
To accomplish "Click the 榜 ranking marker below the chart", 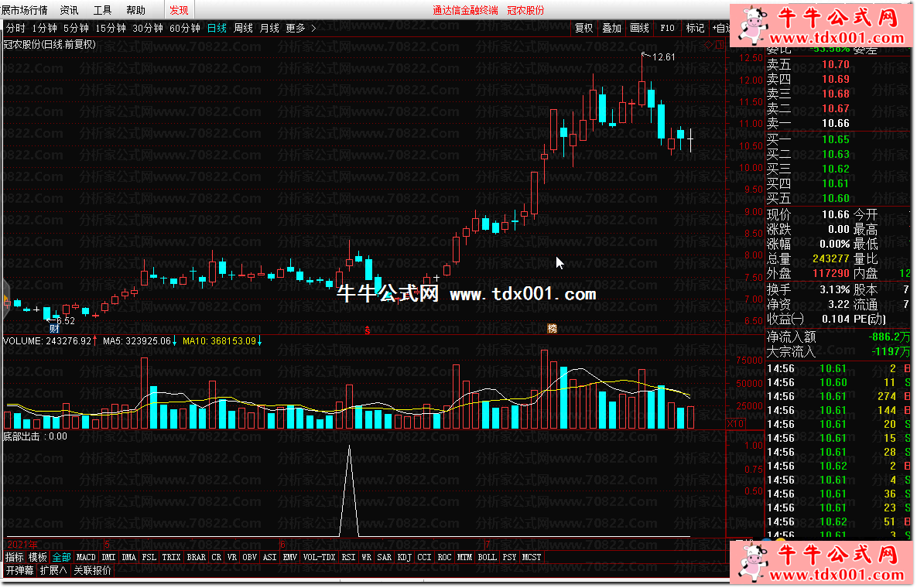I will [553, 328].
